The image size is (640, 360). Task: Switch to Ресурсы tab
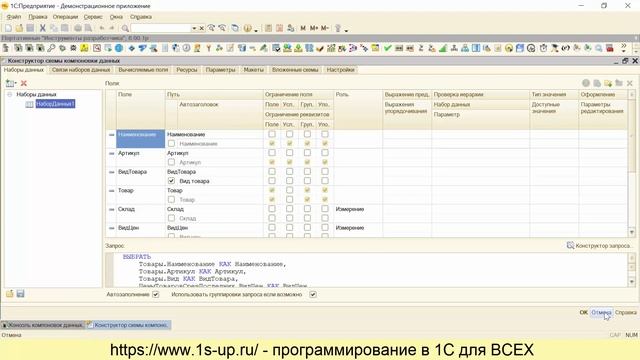[x=187, y=70]
